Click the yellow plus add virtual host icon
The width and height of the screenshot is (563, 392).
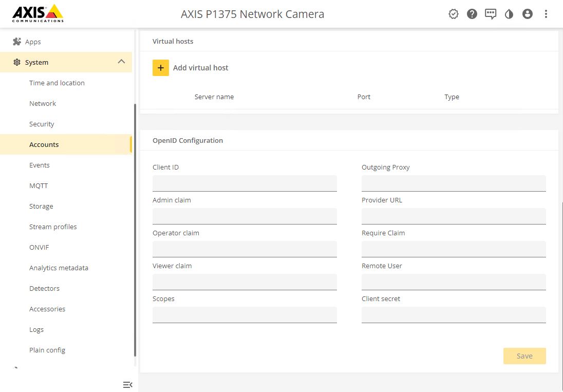pyautogui.click(x=160, y=68)
